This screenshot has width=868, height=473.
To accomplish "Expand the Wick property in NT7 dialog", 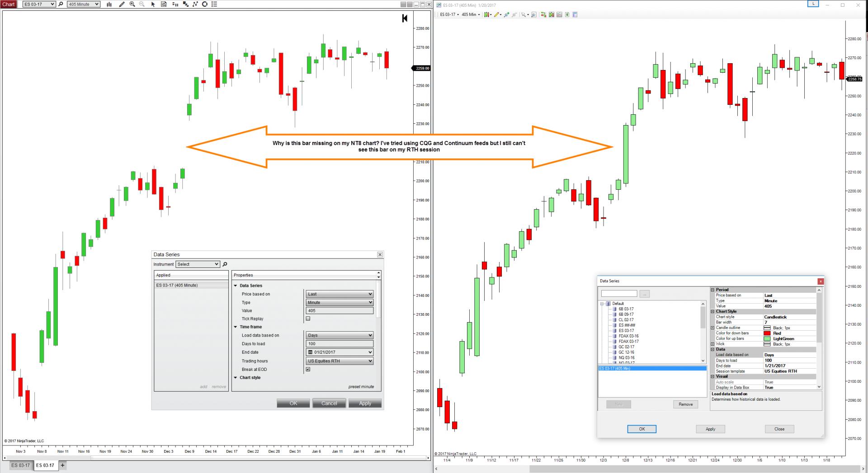I will (x=713, y=344).
